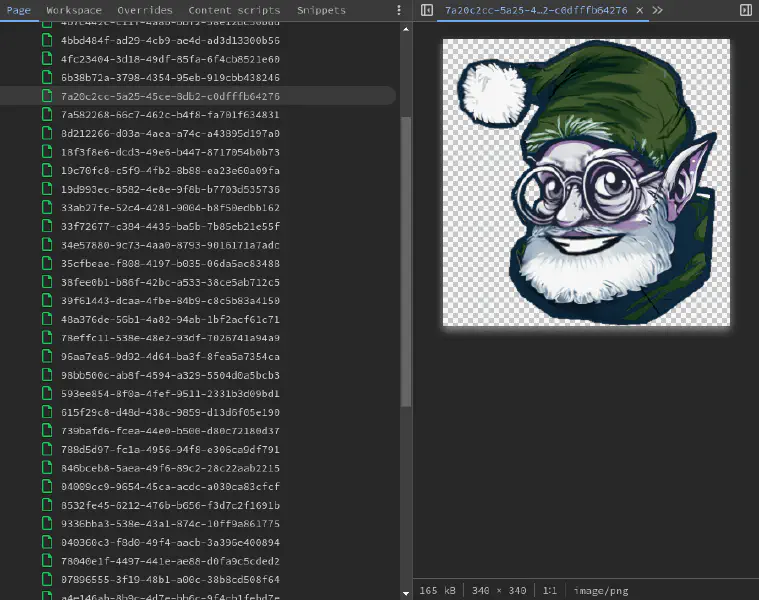Click file icon next to 4bbd484f entry
Image resolution: width=759 pixels, height=600 pixels.
[46, 41]
